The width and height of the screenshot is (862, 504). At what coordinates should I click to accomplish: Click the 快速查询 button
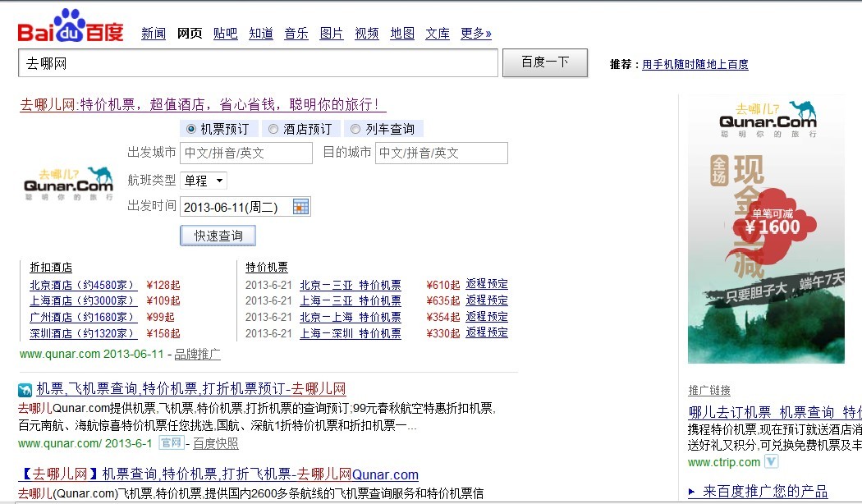click(218, 236)
